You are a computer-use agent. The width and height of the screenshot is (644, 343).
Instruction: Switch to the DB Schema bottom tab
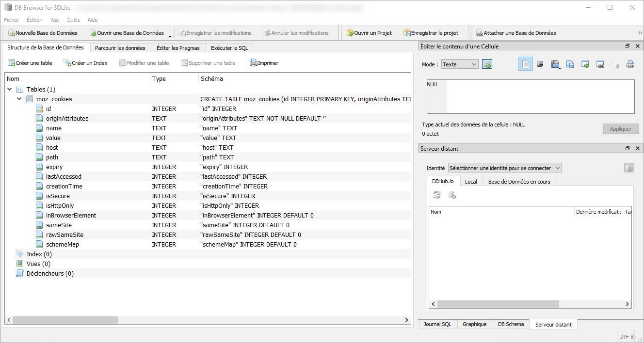point(511,324)
